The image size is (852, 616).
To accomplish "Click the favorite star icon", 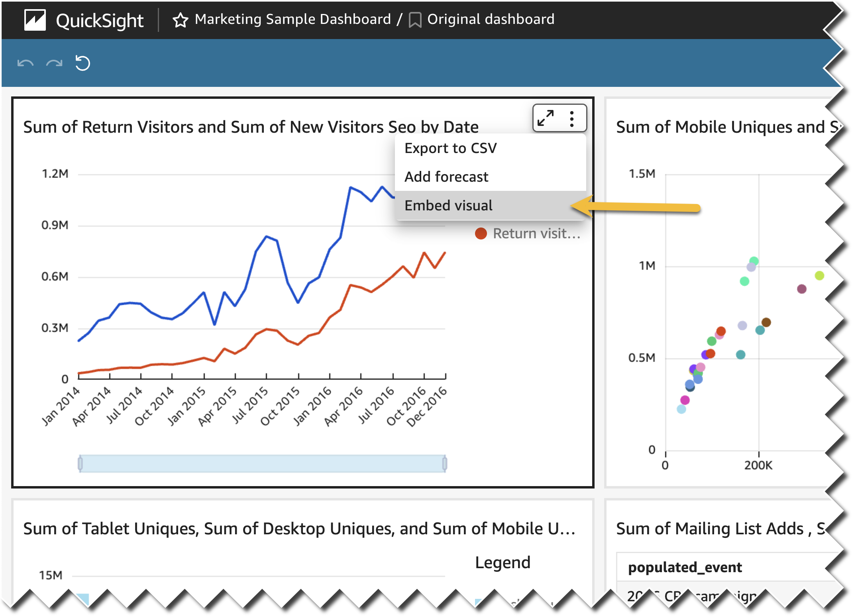I will (180, 20).
